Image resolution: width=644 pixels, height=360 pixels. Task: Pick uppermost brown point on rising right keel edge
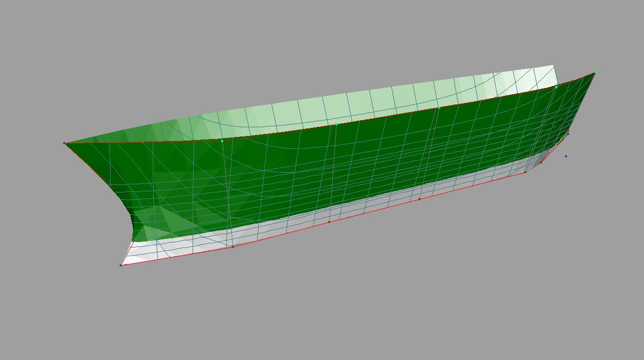(541, 162)
